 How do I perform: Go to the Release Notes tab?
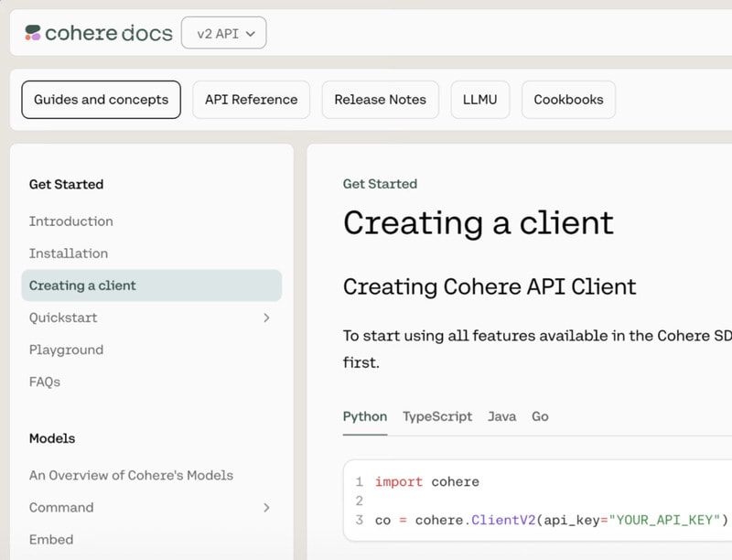click(380, 100)
